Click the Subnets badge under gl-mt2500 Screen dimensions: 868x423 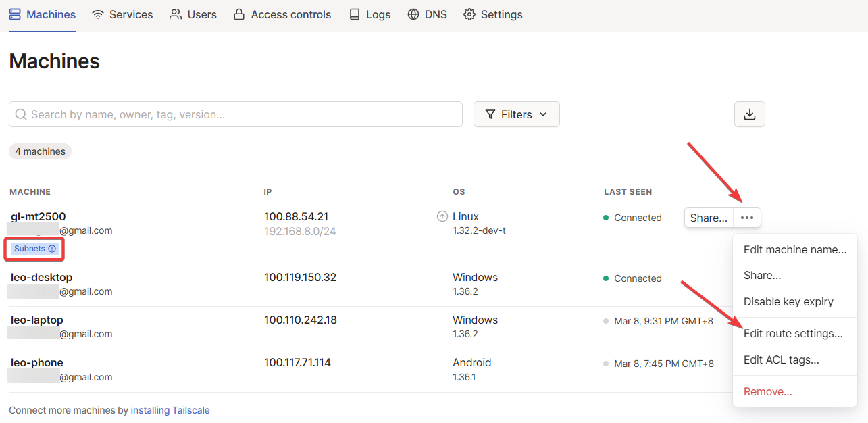click(x=35, y=249)
